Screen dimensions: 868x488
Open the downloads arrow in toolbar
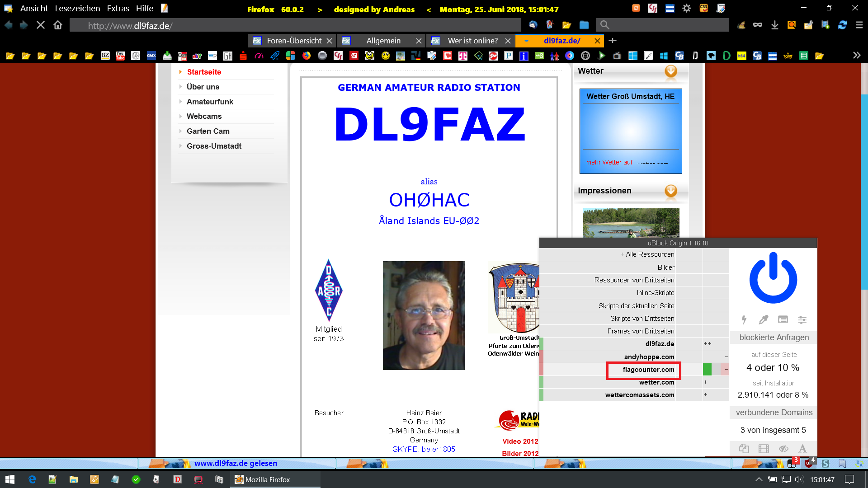point(775,25)
